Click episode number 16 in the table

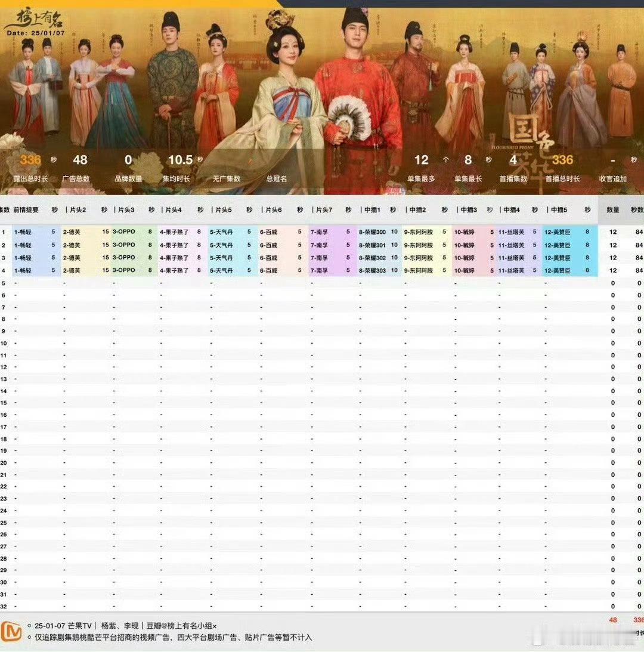click(4, 415)
